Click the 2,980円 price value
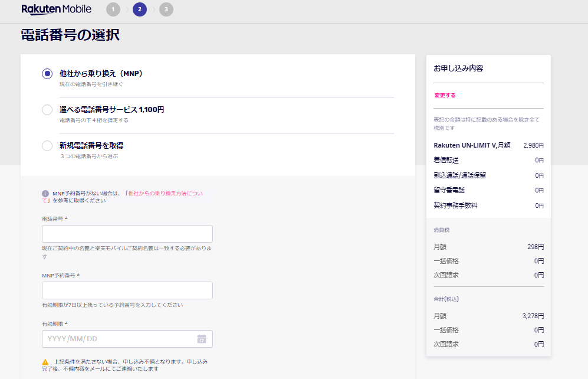 533,145
